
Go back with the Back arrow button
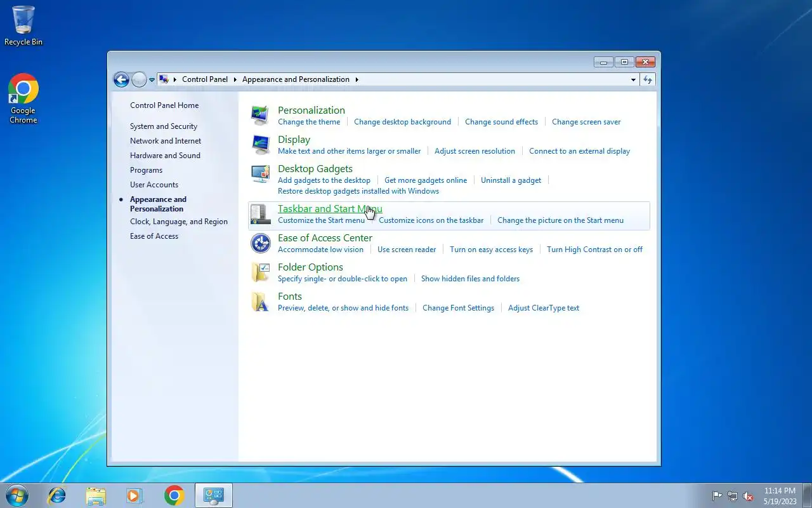(x=121, y=79)
